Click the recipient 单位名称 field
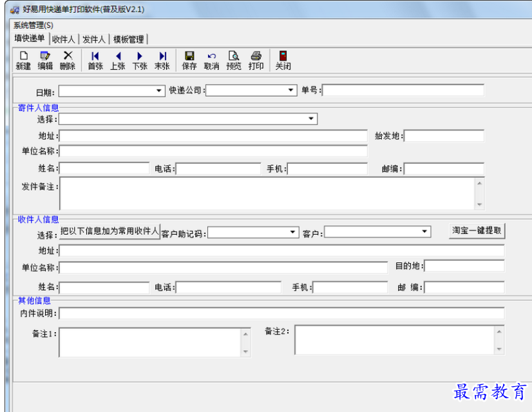Screen dimensions: 532x412 (x=223, y=268)
